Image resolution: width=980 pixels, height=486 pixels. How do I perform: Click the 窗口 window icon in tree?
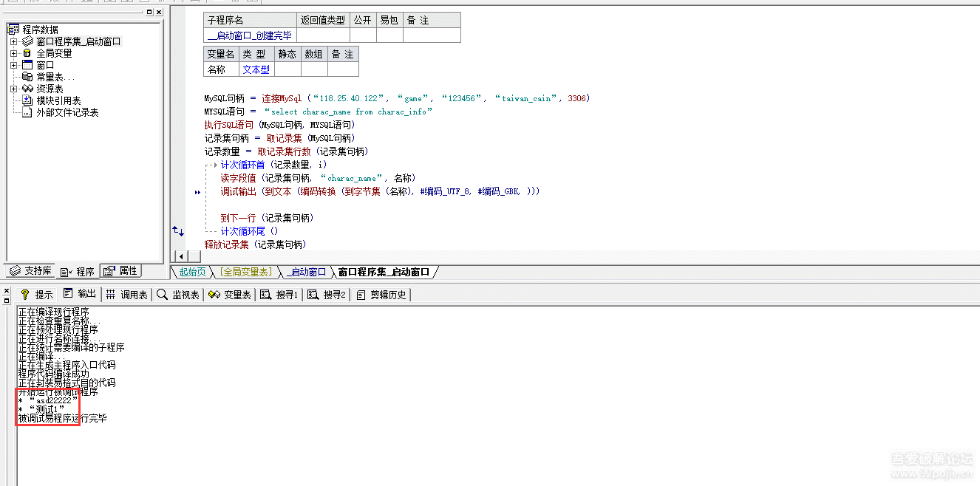[27, 65]
